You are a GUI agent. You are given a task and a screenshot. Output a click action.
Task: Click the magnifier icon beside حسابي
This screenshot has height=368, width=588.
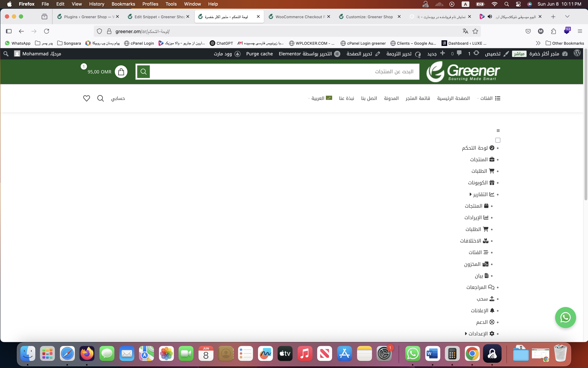pyautogui.click(x=100, y=98)
